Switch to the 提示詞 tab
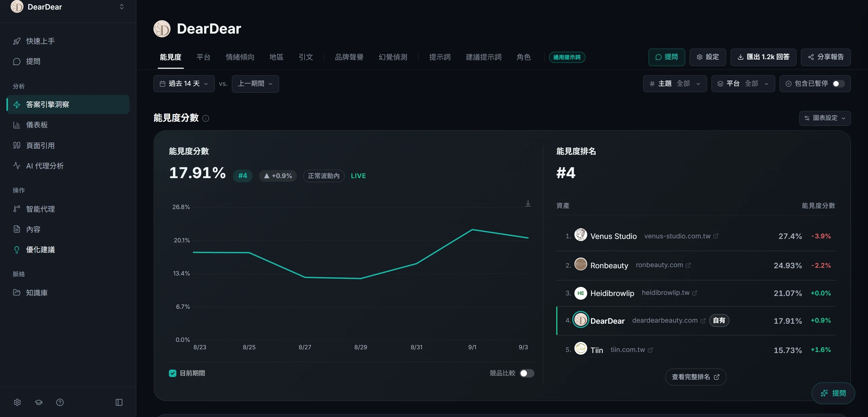868x417 pixels. [440, 57]
